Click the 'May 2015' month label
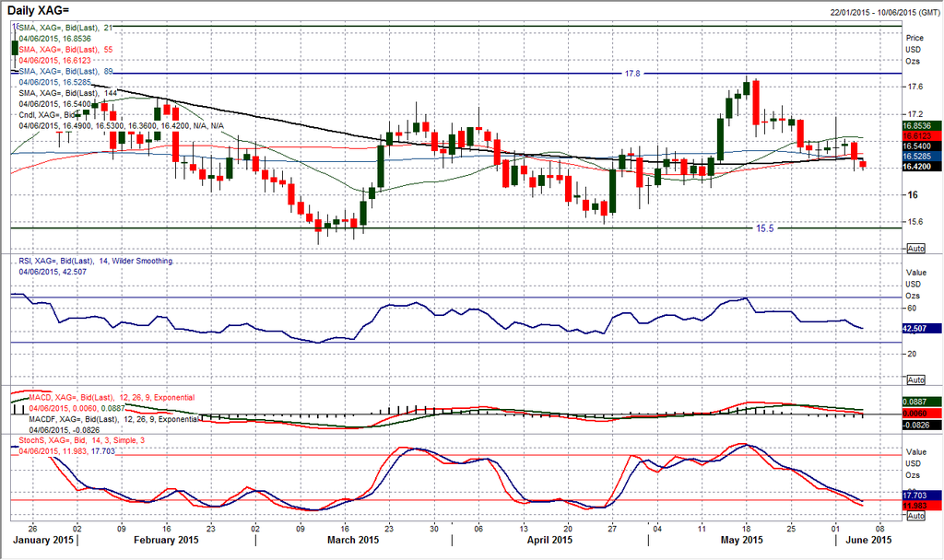The width and height of the screenshot is (944, 560). (x=742, y=540)
